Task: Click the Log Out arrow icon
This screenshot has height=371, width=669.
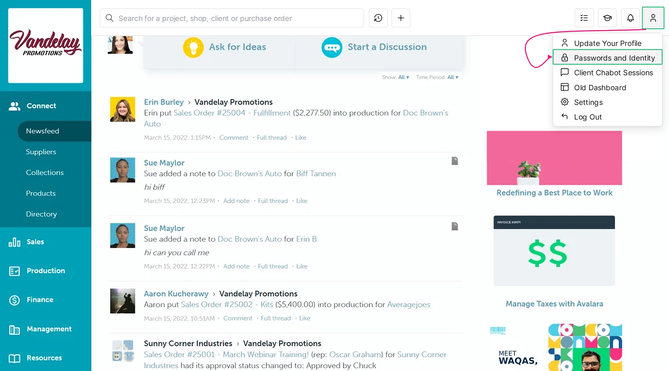Action: [x=564, y=116]
